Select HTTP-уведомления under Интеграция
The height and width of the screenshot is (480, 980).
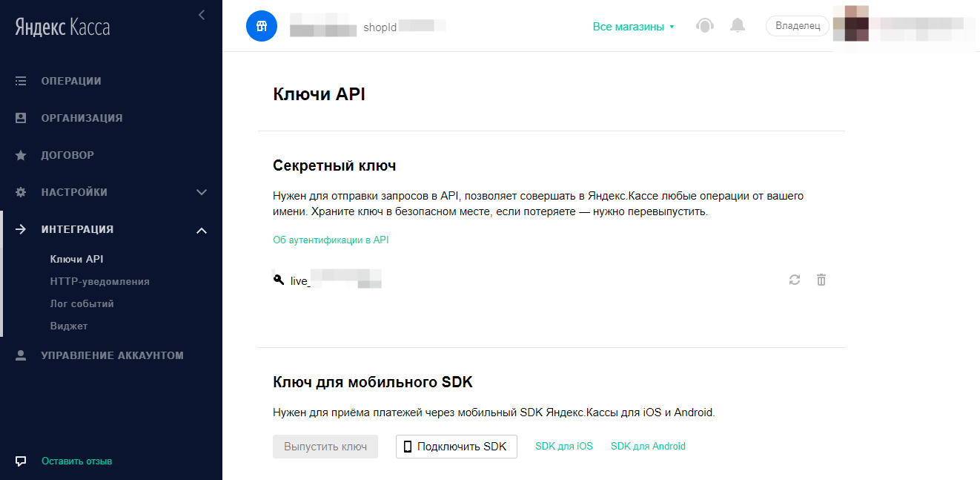[99, 281]
